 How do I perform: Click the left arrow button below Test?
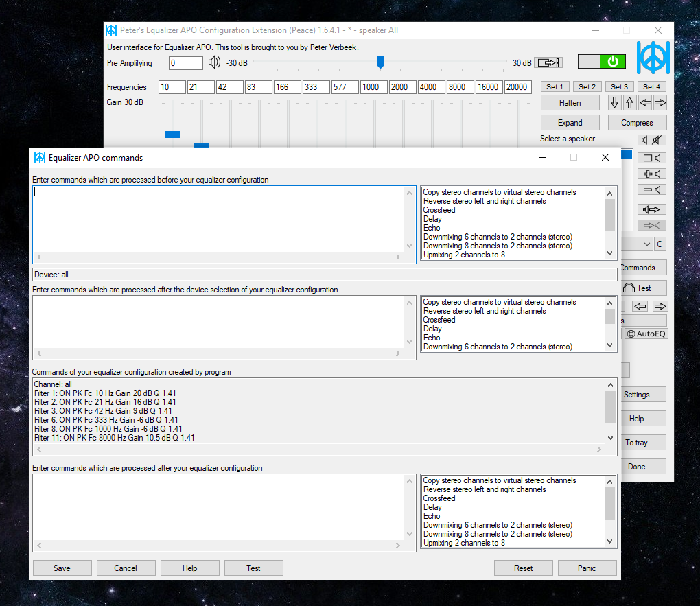click(640, 306)
